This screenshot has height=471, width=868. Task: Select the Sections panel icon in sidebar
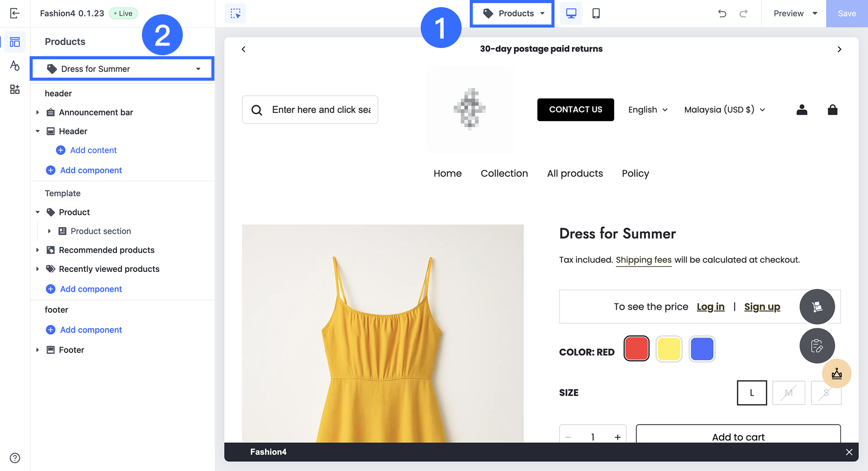[14, 42]
